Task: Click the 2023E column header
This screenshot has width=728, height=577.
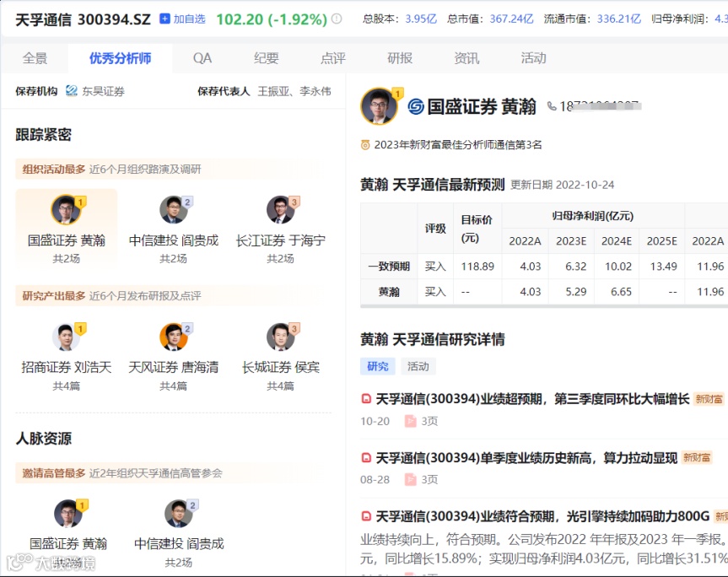Action: [x=571, y=241]
